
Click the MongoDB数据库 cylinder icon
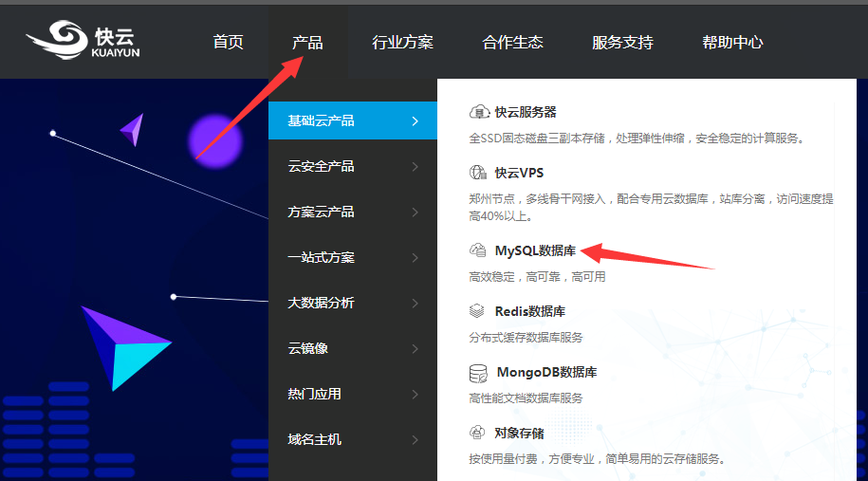(x=479, y=372)
